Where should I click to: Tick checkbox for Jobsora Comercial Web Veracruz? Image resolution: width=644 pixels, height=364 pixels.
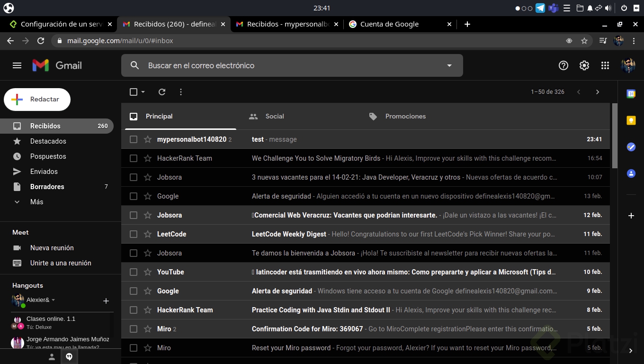click(134, 215)
